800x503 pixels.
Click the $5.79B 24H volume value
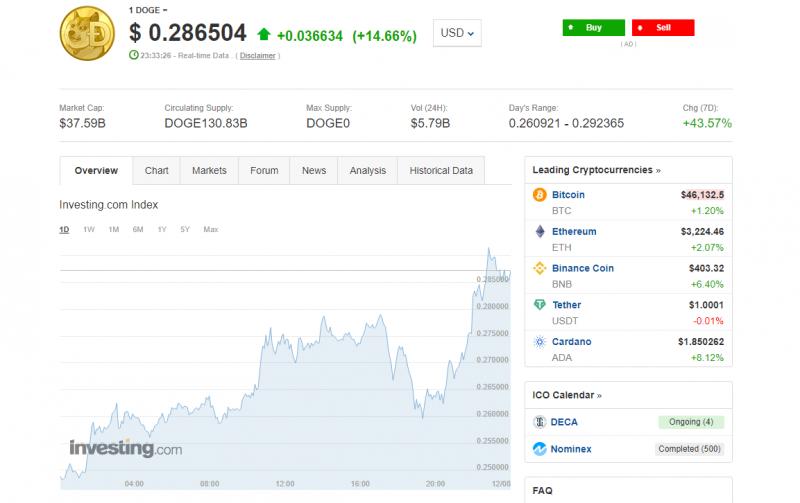430,123
